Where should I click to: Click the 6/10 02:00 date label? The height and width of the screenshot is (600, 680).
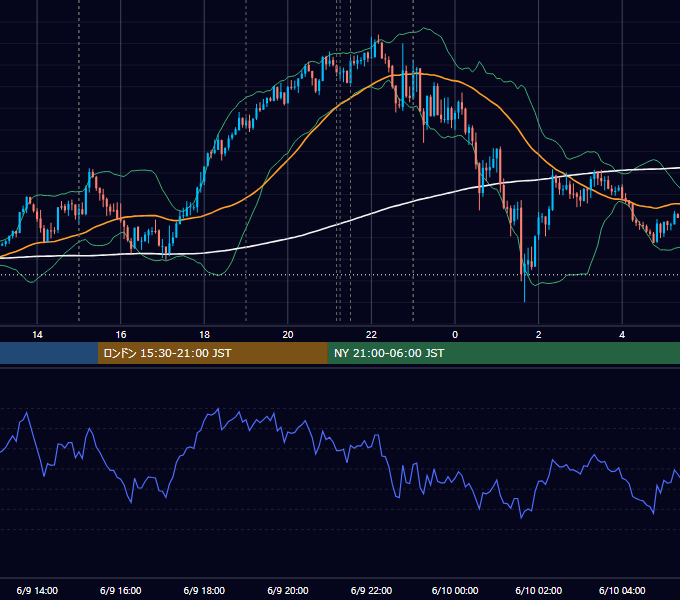(x=539, y=590)
